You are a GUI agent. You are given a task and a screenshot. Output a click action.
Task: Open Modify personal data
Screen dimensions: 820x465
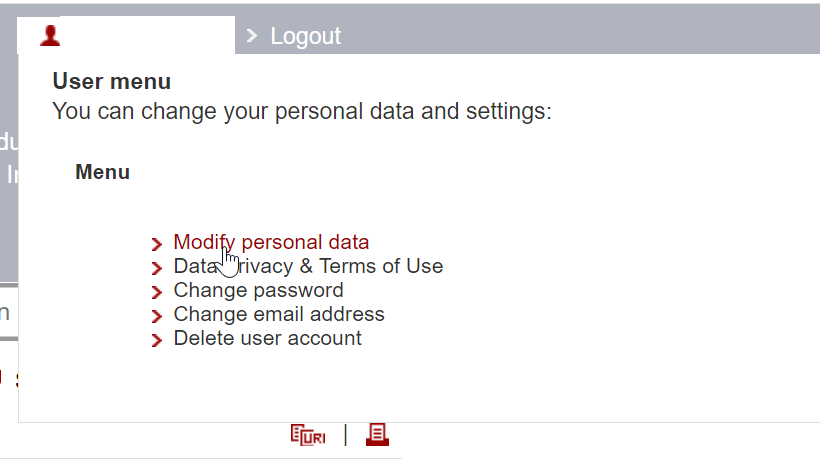point(271,242)
